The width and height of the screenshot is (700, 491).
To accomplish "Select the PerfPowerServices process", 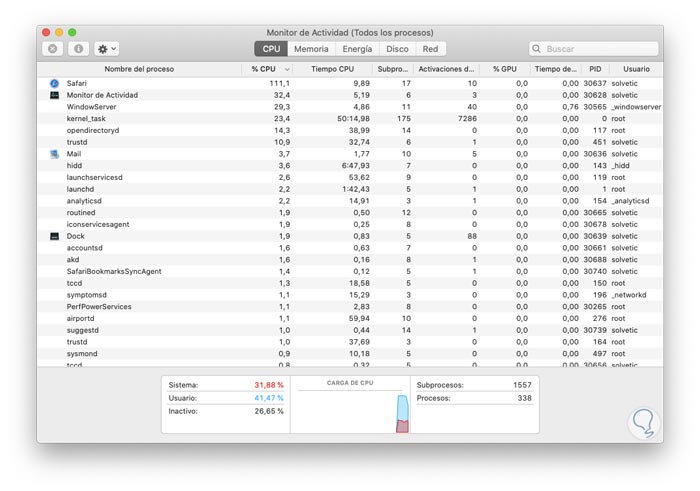I will (x=350, y=307).
